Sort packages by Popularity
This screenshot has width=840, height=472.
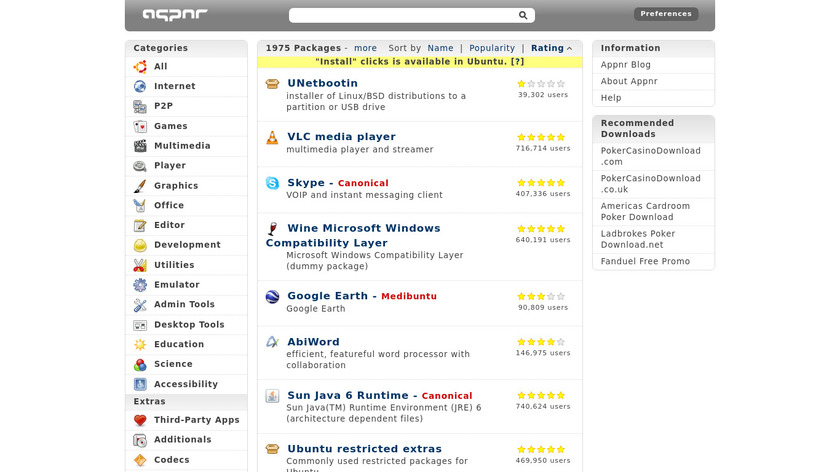click(x=492, y=48)
